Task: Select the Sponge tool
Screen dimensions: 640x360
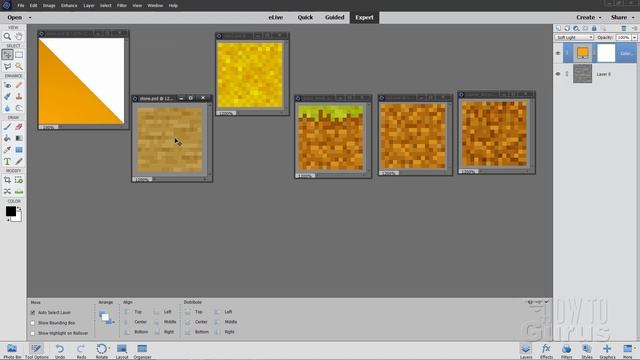Action: click(19, 108)
